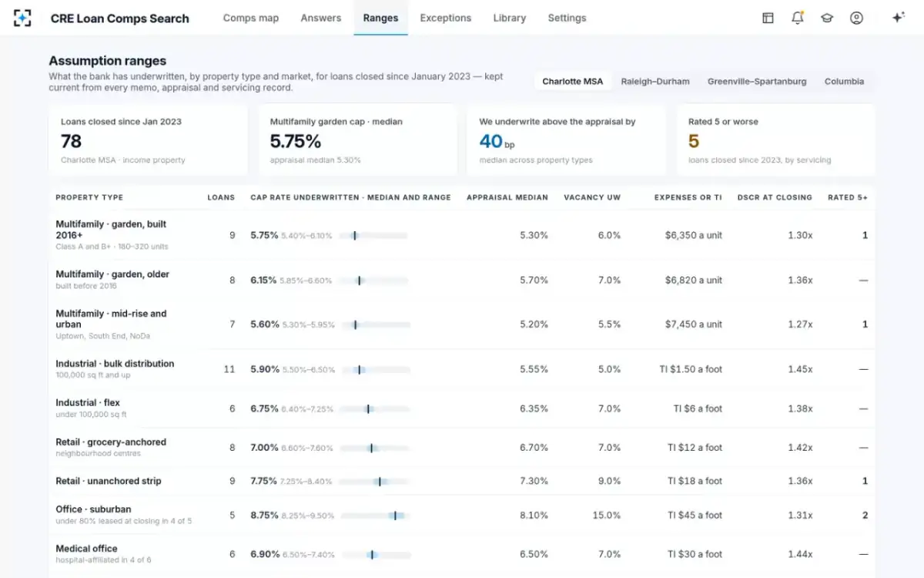Open the Library tab

(510, 18)
